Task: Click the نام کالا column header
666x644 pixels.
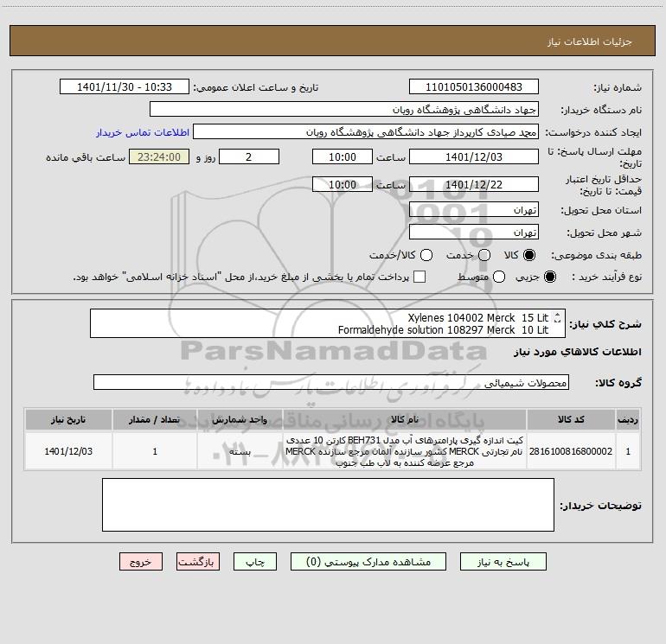Action: coord(405,419)
